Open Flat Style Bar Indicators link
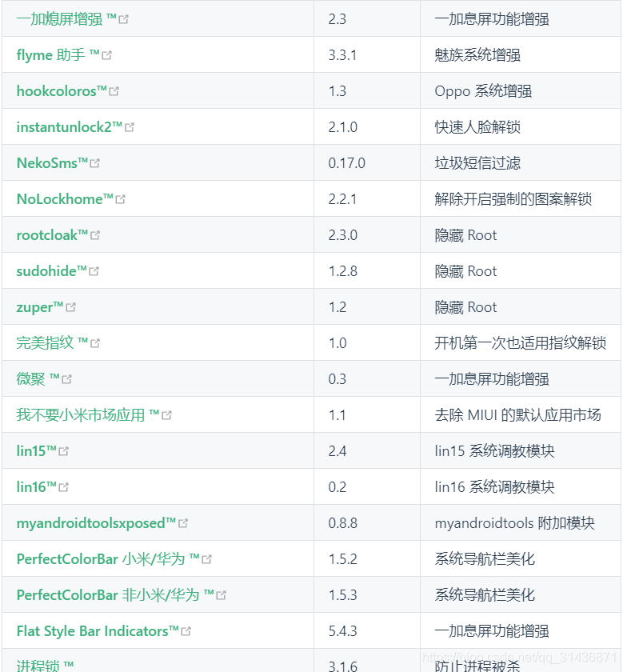Viewport: 623px width, 672px height. pos(103,631)
